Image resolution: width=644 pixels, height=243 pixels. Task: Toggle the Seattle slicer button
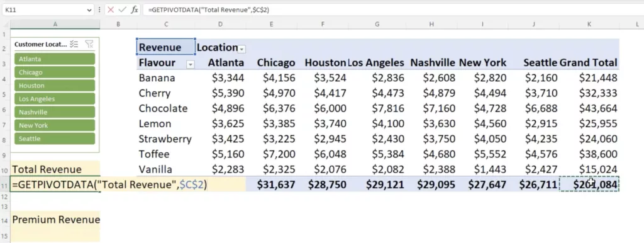click(55, 138)
